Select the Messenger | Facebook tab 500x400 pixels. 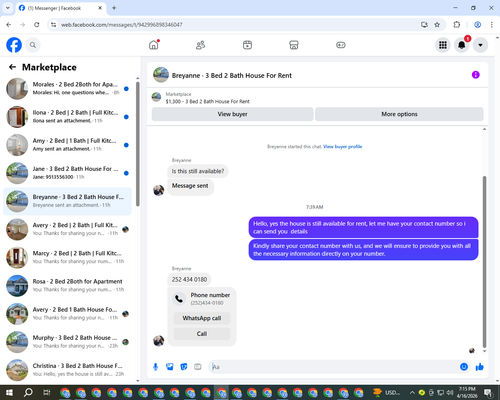click(61, 8)
